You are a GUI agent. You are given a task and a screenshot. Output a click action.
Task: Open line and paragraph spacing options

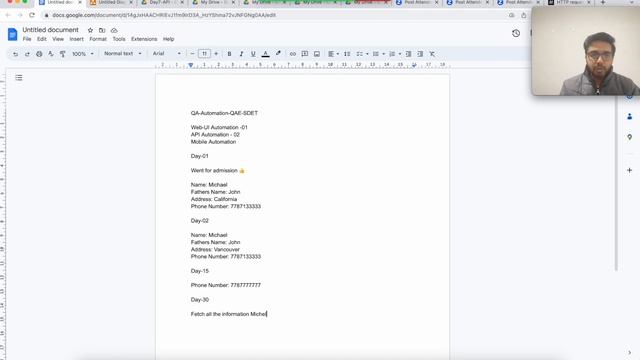[x=347, y=54]
